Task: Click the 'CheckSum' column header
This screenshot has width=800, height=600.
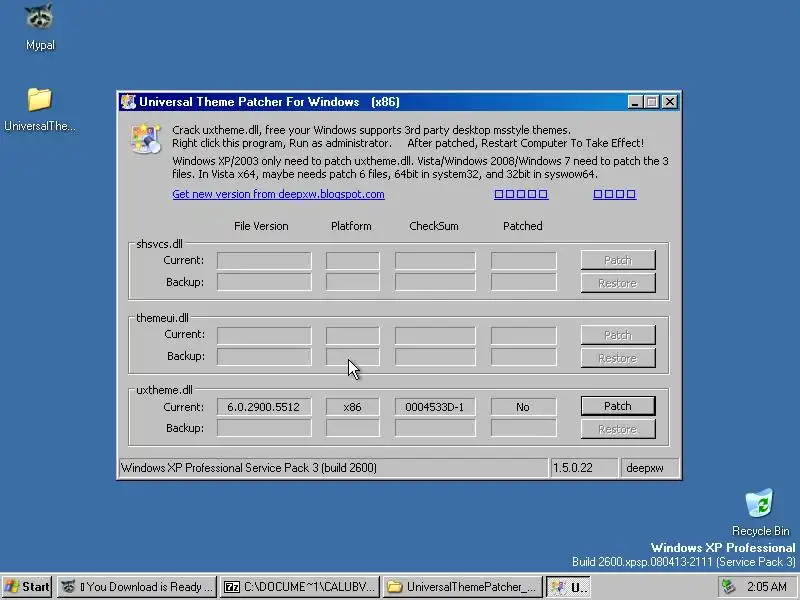Action: point(434,226)
